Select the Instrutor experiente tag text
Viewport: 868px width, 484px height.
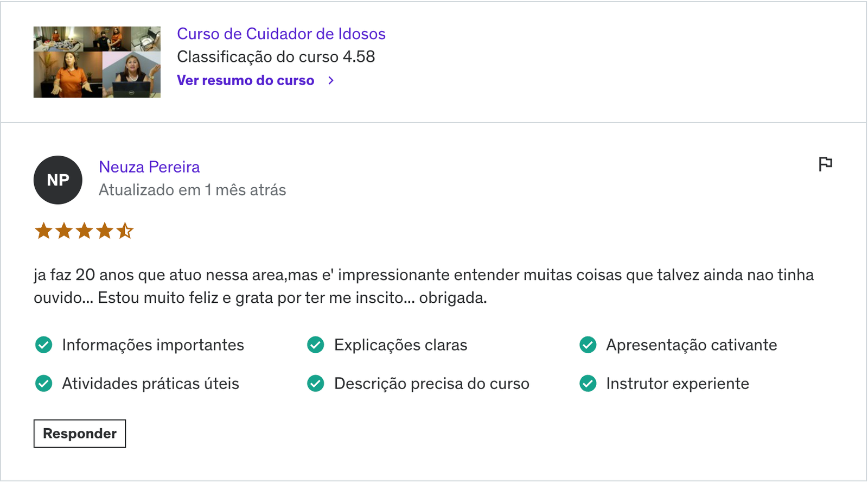(x=678, y=383)
